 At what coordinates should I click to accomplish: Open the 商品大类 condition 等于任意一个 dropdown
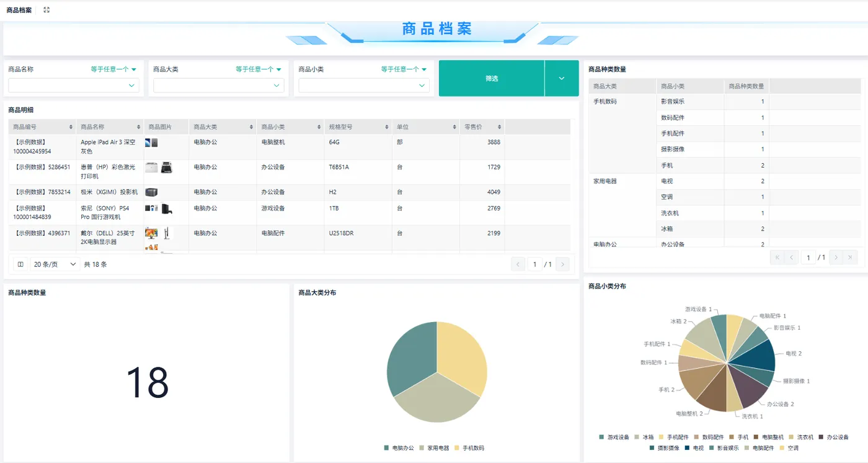pos(259,70)
